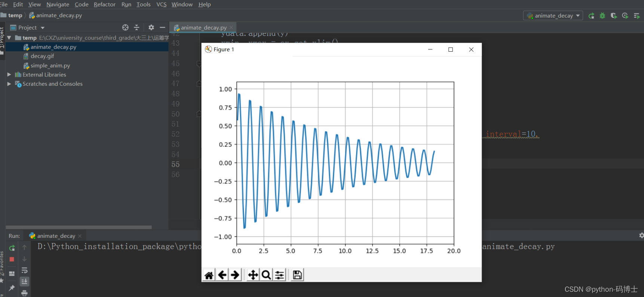This screenshot has width=644, height=297.
Task: Pin the Run tab
Action: click(12, 288)
